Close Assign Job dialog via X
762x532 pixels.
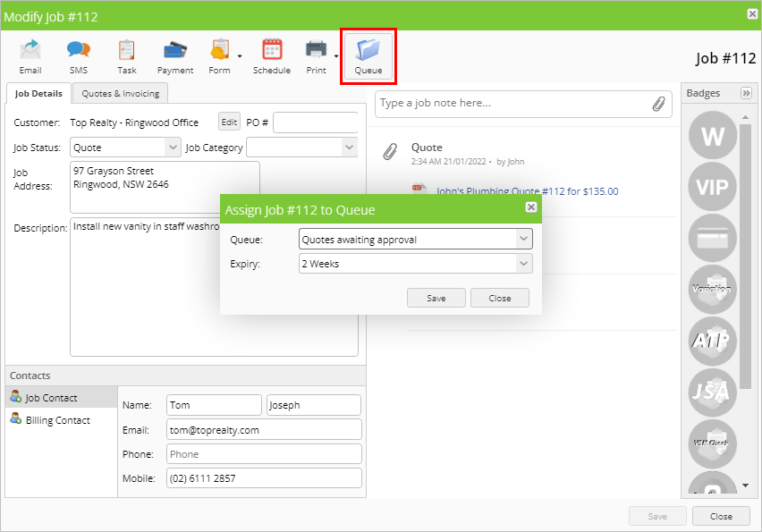pos(531,207)
